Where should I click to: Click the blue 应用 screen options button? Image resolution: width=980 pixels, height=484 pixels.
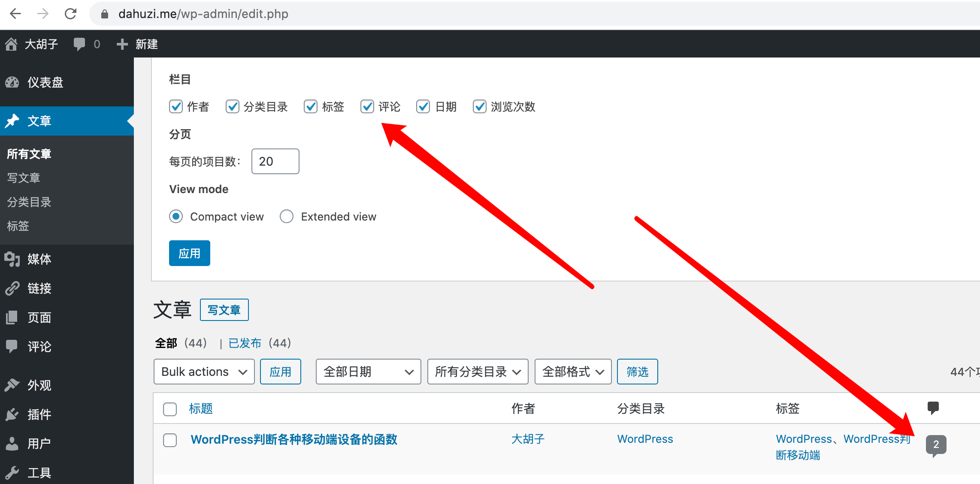pos(189,253)
